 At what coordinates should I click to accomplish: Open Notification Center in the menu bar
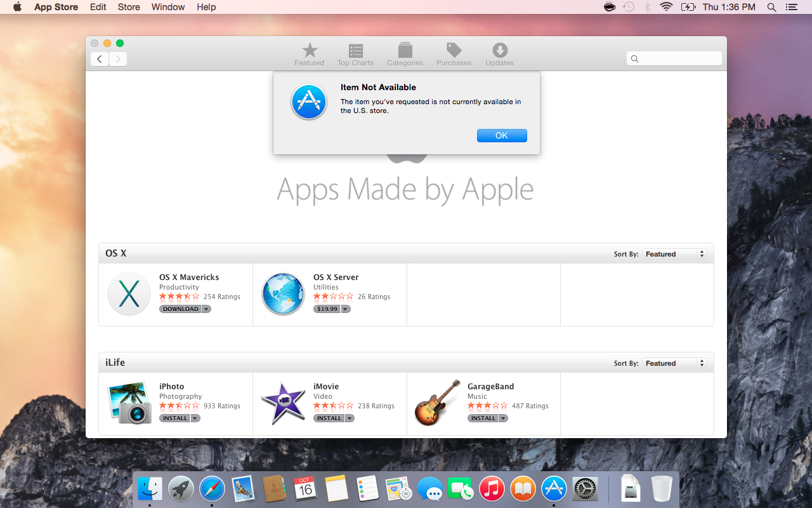coord(791,7)
